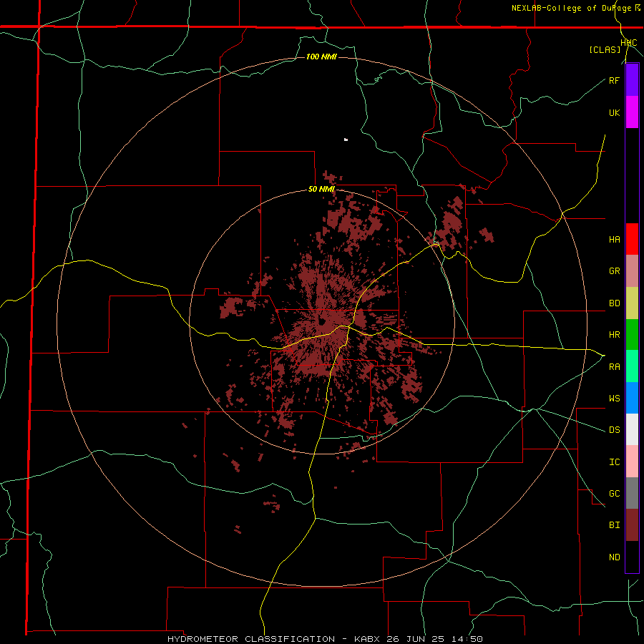
Task: Click the HR legend label
Action: pos(614,335)
